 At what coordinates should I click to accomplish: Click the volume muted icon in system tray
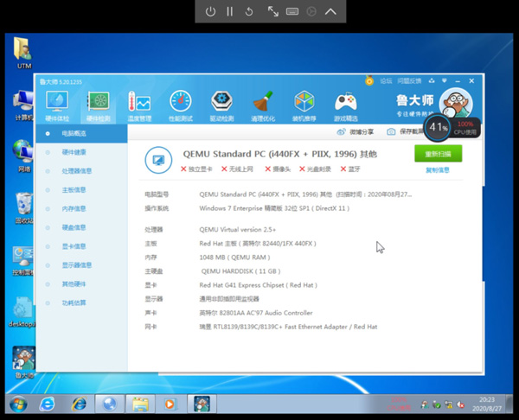click(x=460, y=404)
